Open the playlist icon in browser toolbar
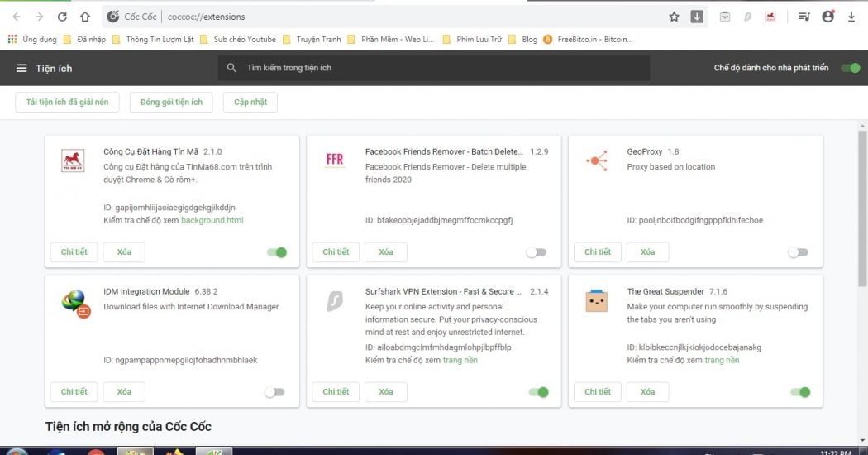This screenshot has height=455, width=868. coord(804,17)
